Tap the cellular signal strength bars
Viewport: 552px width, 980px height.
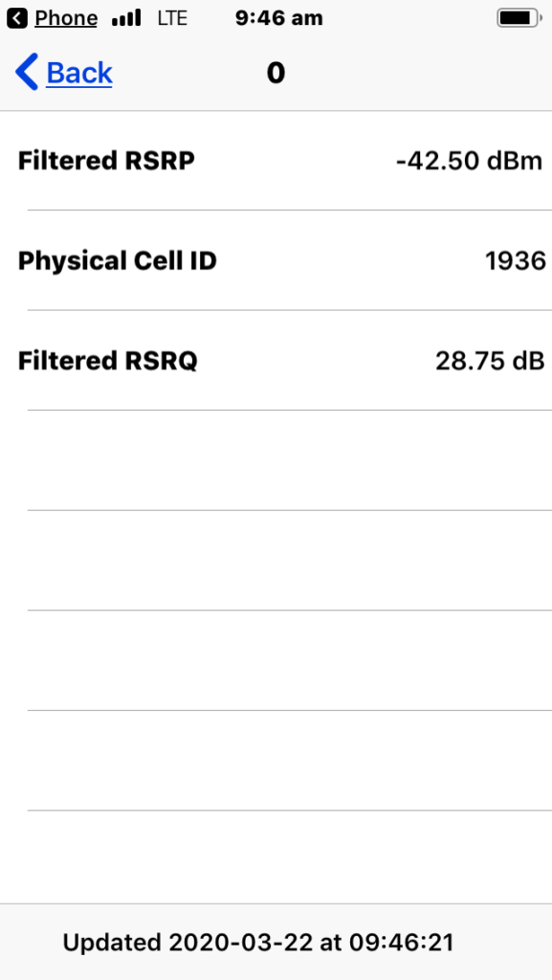point(126,16)
